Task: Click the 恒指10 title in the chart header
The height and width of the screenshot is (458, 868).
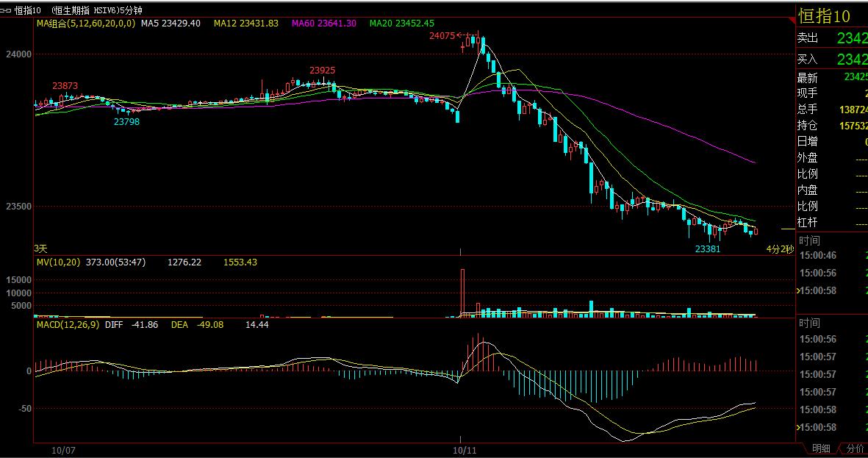Action: [27, 10]
